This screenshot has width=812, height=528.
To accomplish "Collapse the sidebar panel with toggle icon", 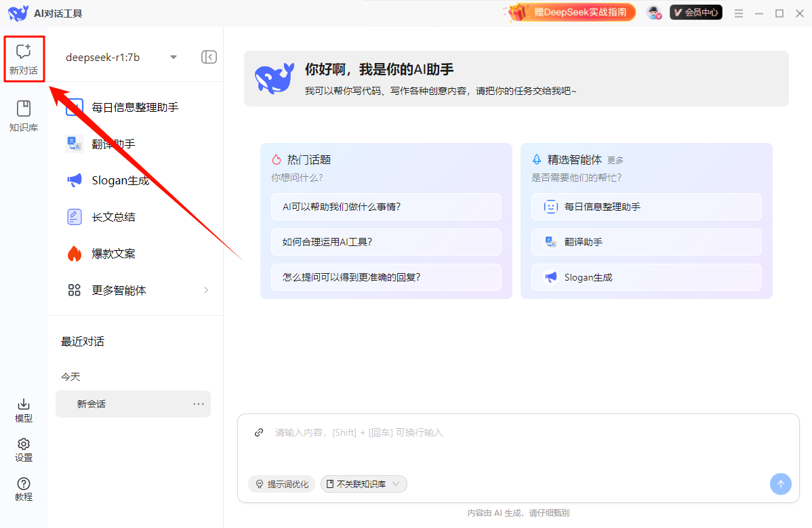I will 209,57.
